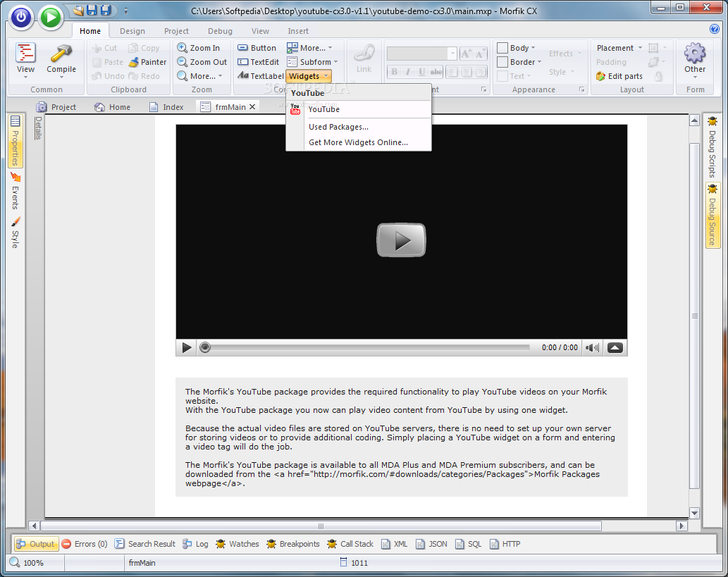This screenshot has width=728, height=577.
Task: Click the first save disk icon
Action: tap(92, 10)
